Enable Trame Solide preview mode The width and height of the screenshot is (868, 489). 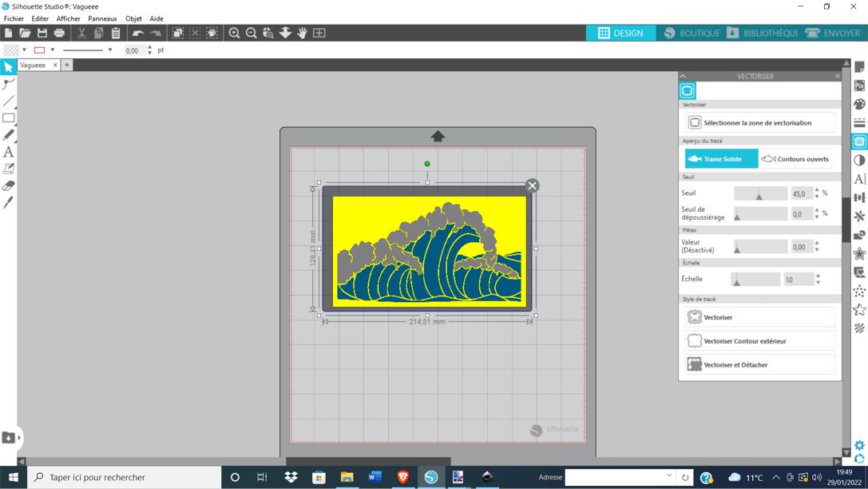[x=721, y=159]
